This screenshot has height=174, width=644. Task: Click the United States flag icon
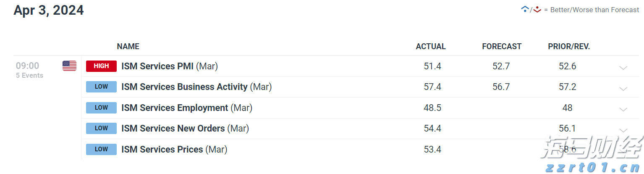click(x=69, y=66)
